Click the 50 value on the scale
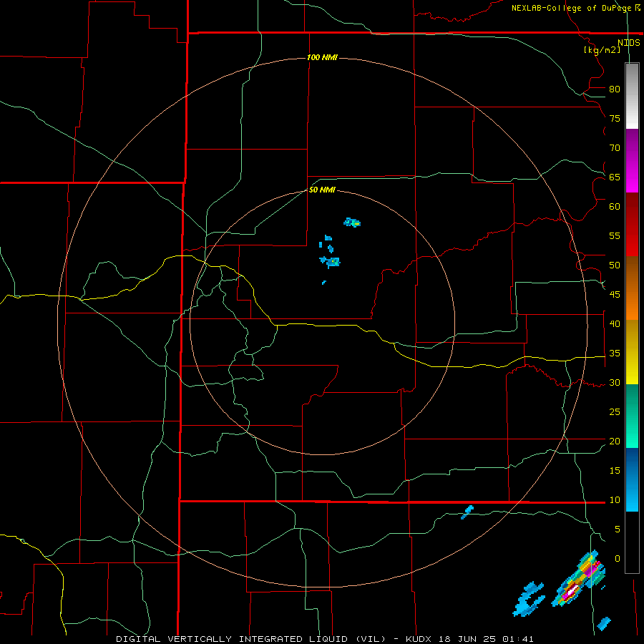 click(615, 265)
